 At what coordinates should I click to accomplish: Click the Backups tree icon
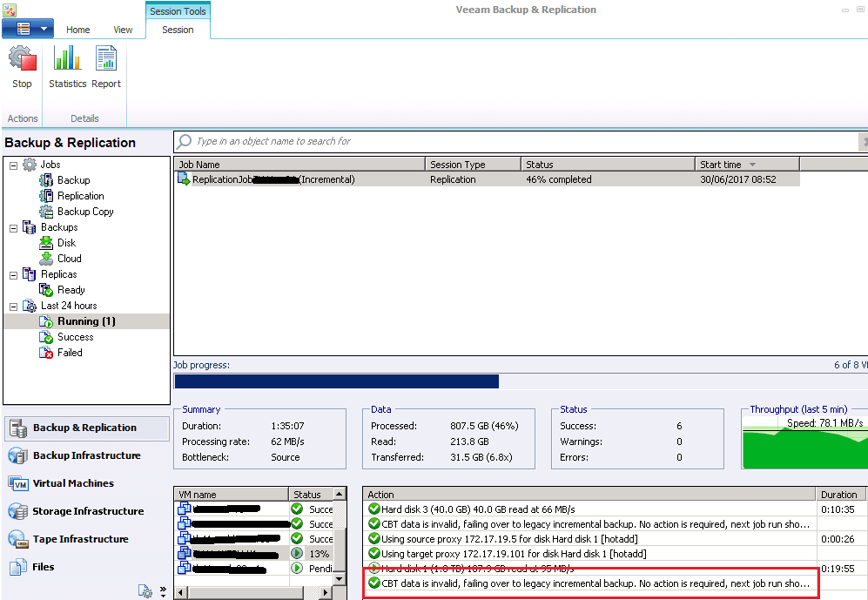[30, 227]
